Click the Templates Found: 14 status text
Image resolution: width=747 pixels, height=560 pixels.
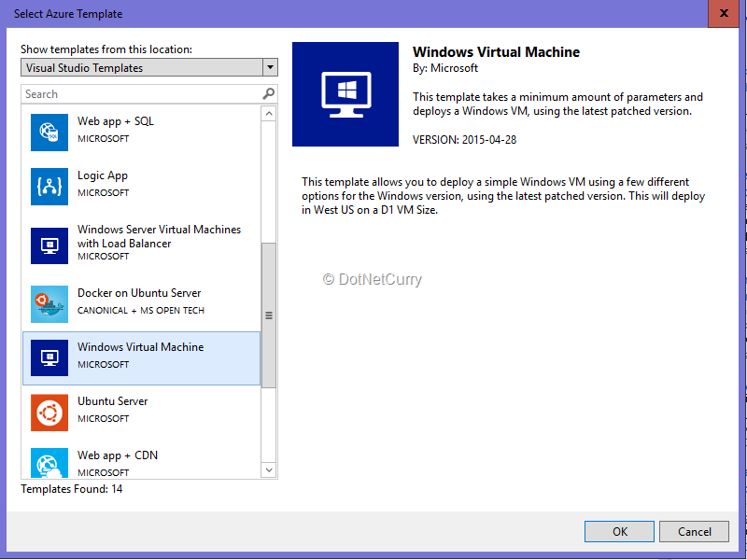[72, 489]
